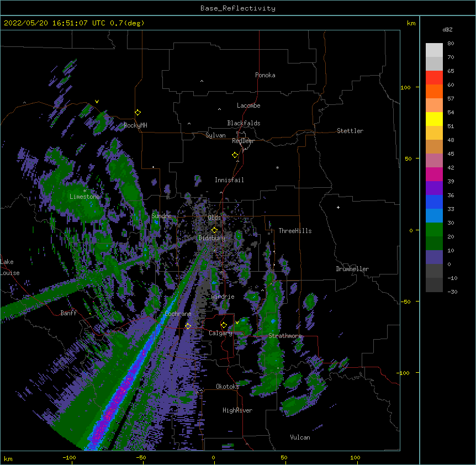The width and height of the screenshot is (476, 465).
Task: Click white asterisk marker above Limestone
Action: pyautogui.click(x=84, y=191)
